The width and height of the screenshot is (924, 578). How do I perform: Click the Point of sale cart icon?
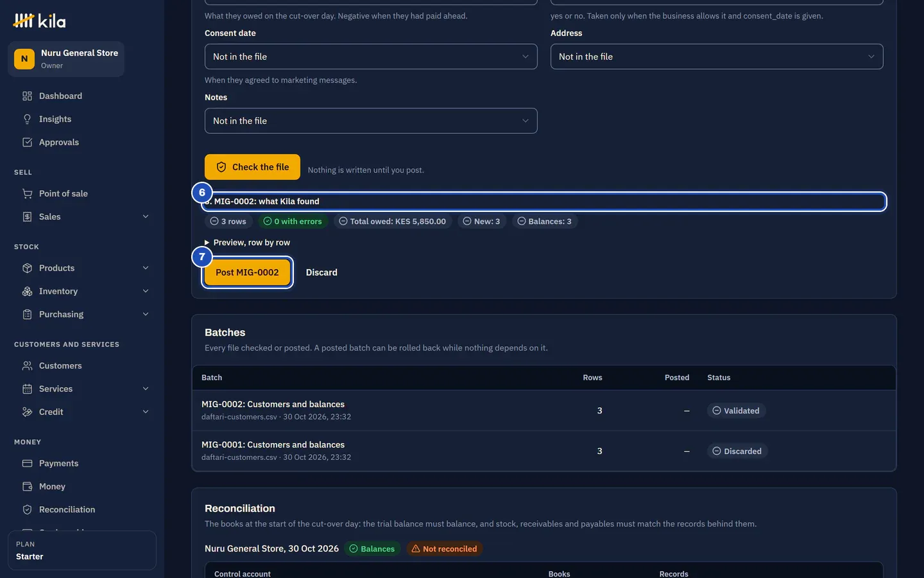point(27,193)
